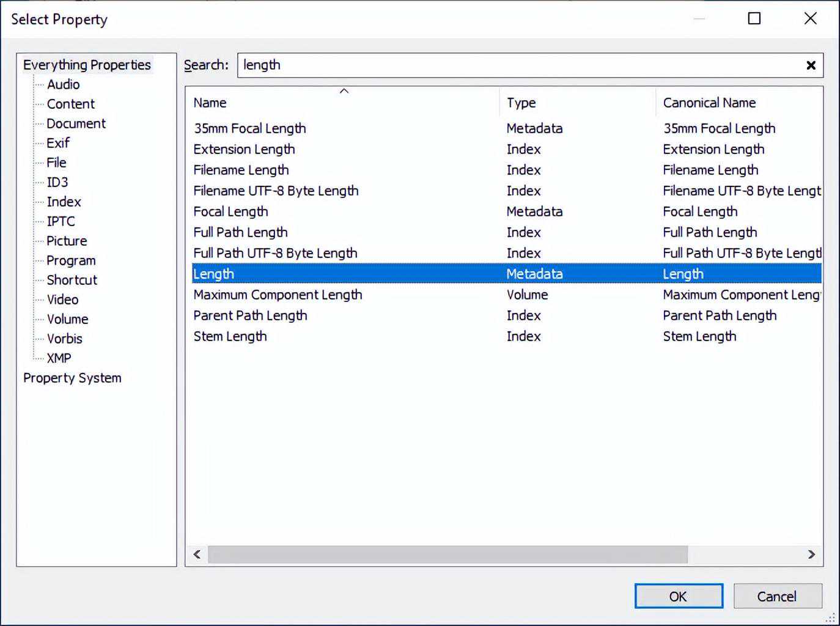Select the Video property category

click(x=62, y=300)
